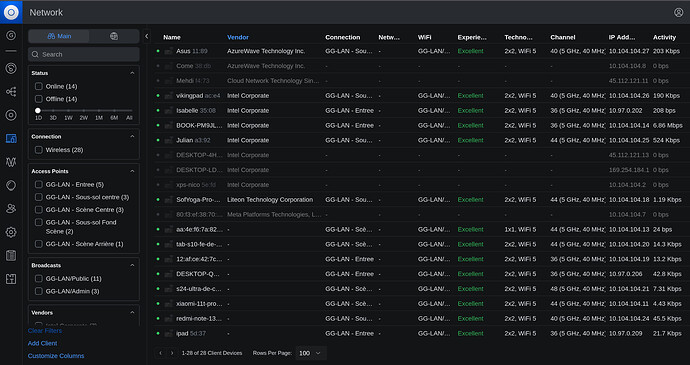Check GG-LAN - Sous-sol centre (3) filter

click(39, 197)
